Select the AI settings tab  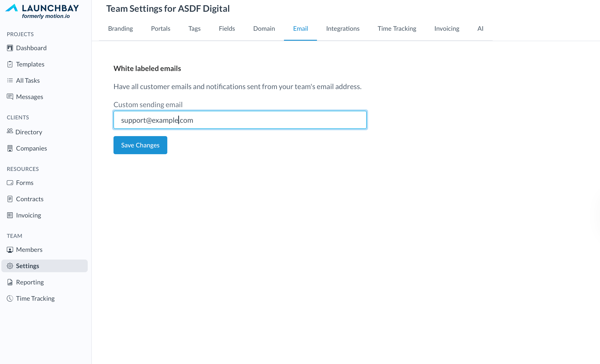click(480, 28)
